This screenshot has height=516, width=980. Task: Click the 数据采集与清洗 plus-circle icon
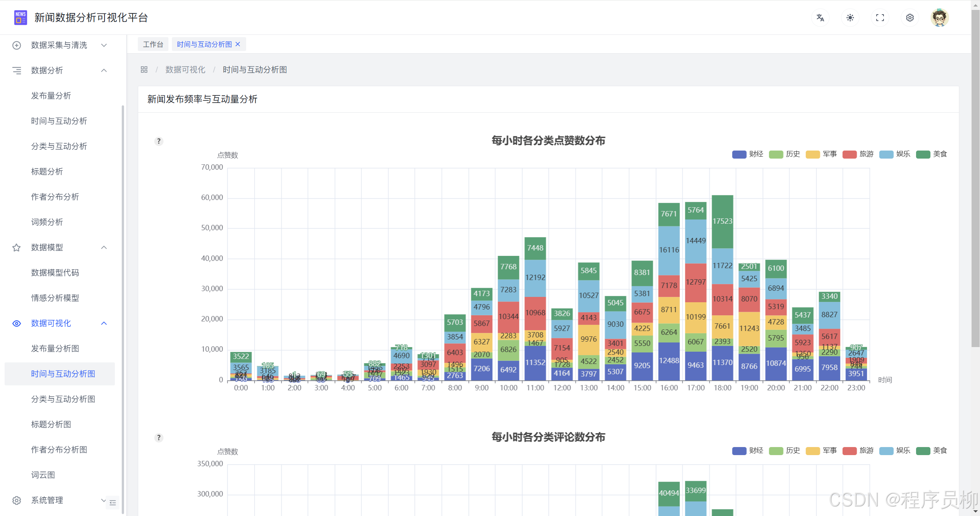[x=16, y=45]
